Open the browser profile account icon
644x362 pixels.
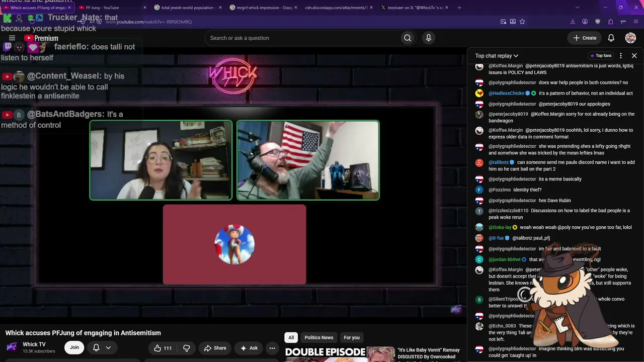tap(585, 22)
